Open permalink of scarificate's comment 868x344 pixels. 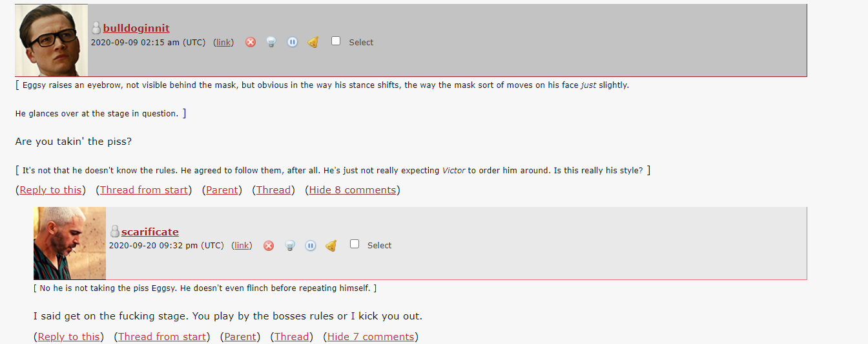point(242,246)
